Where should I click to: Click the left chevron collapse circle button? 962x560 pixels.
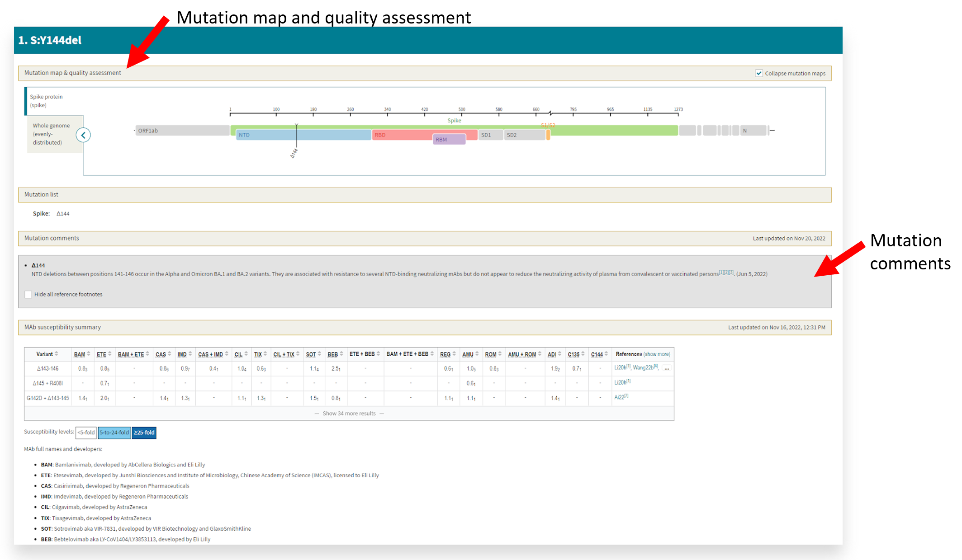pos(83,135)
